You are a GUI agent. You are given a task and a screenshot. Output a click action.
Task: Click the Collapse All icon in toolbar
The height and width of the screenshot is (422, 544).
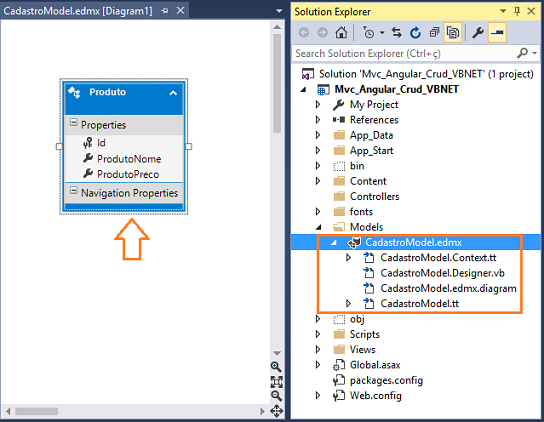click(434, 33)
